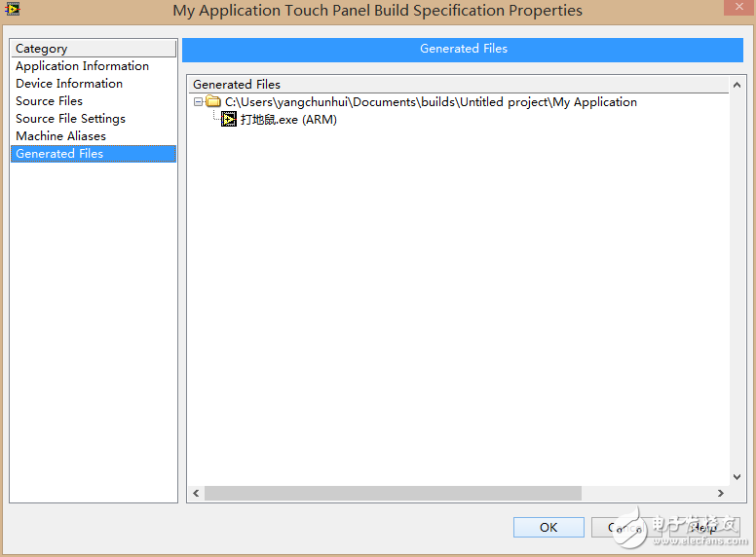The width and height of the screenshot is (756, 557).
Task: Click the vertical scrollbar down arrow
Action: tap(737, 476)
